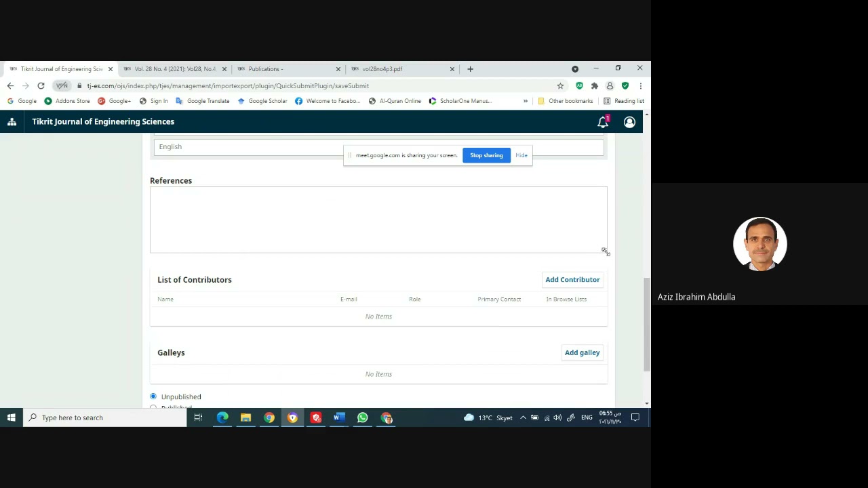The height and width of the screenshot is (488, 868).
Task: Reload the page with the refresh icon
Action: [x=41, y=86]
